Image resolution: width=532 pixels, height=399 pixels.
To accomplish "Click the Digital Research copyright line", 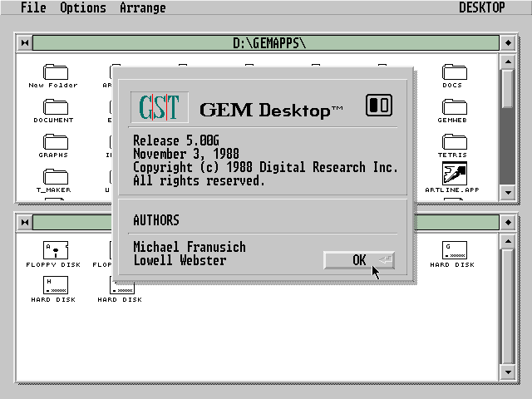I will coord(265,167).
